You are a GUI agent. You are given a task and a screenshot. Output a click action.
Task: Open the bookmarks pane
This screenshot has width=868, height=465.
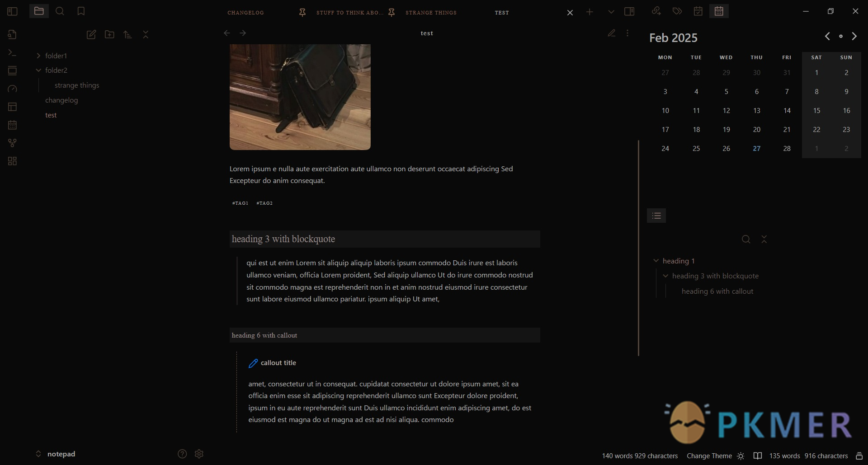click(81, 11)
